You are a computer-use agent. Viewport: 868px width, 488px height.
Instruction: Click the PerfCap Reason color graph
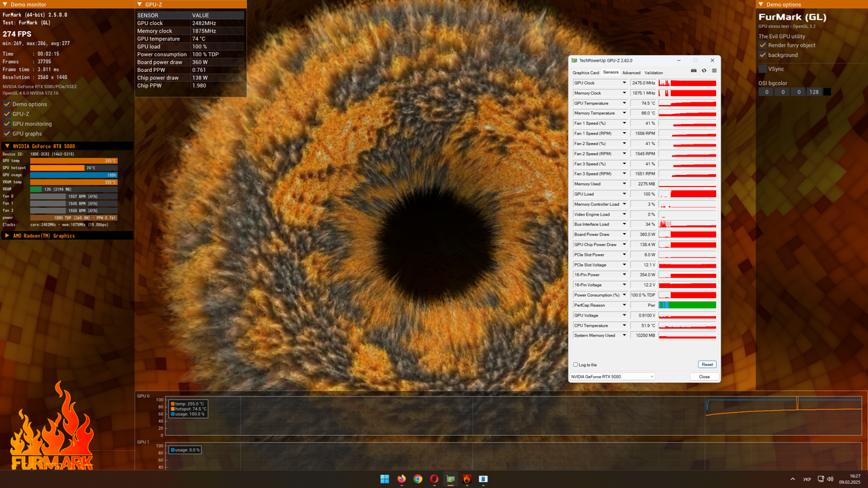coord(687,305)
